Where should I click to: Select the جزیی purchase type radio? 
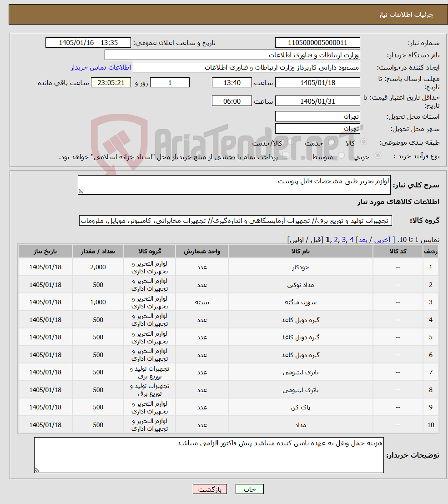tap(378, 156)
